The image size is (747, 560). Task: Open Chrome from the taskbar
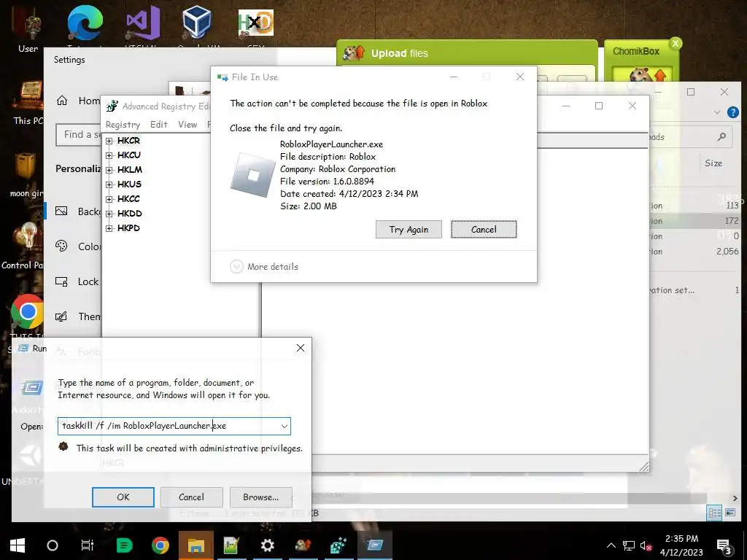tap(160, 545)
